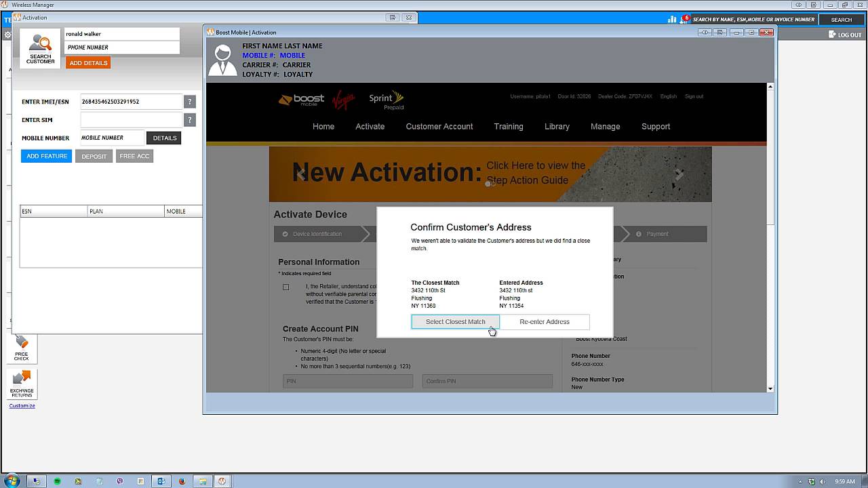Open the Support menu
The width and height of the screenshot is (868, 488).
click(x=656, y=127)
